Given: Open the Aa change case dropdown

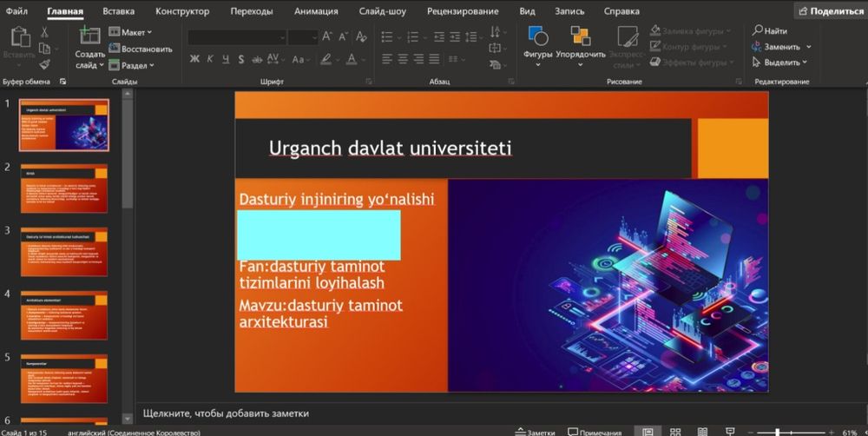Looking at the screenshot, I should tap(300, 59).
